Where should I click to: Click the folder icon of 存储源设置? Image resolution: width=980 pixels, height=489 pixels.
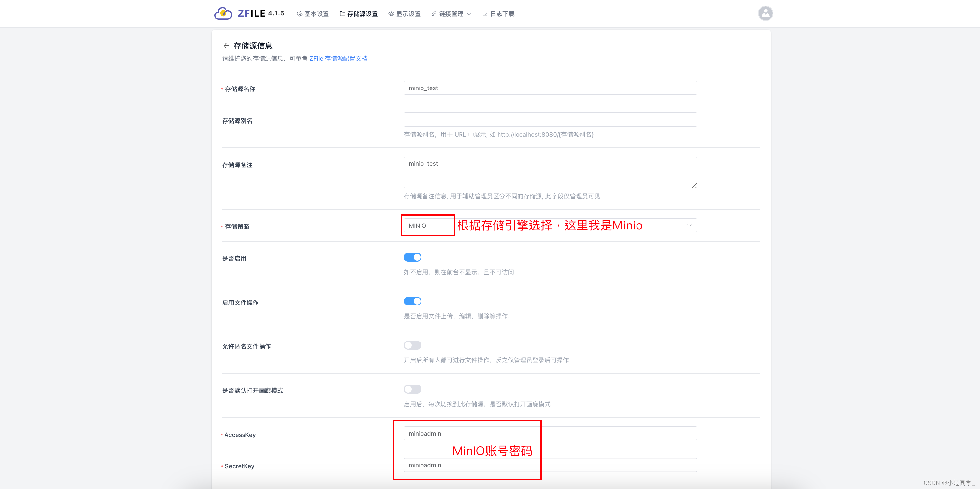tap(343, 14)
